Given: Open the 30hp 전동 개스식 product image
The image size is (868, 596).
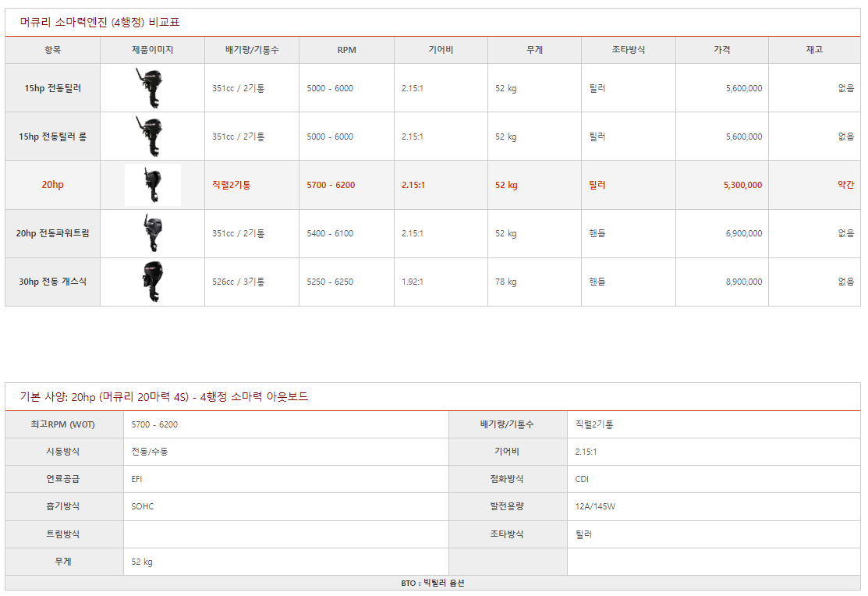Looking at the screenshot, I should coord(153,282).
